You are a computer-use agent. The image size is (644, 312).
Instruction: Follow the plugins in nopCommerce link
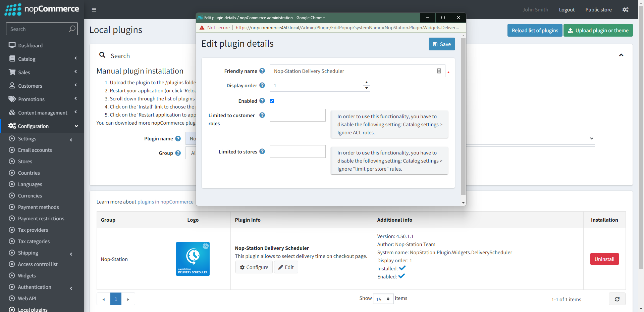tap(165, 202)
